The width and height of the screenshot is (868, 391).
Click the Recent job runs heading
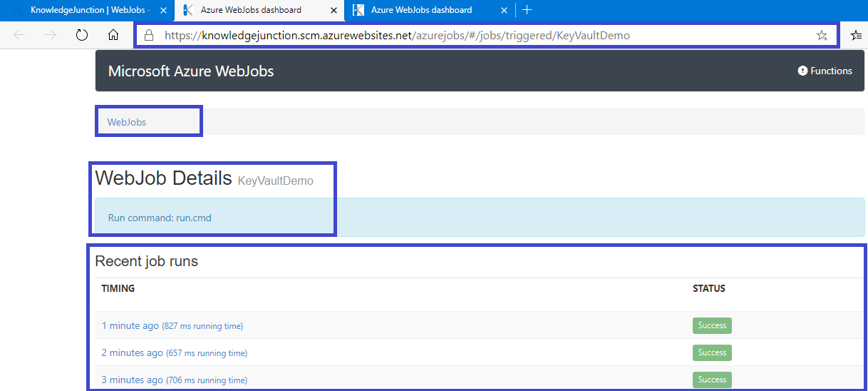point(147,261)
